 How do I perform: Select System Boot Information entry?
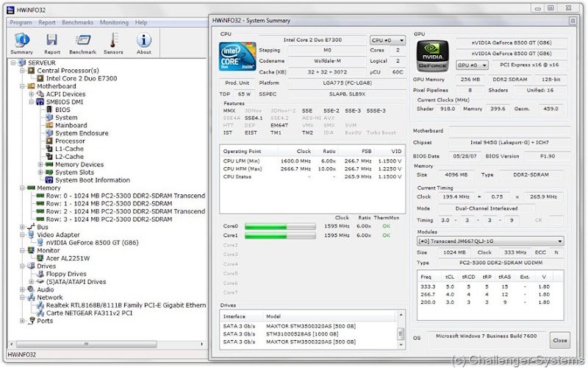pos(93,180)
